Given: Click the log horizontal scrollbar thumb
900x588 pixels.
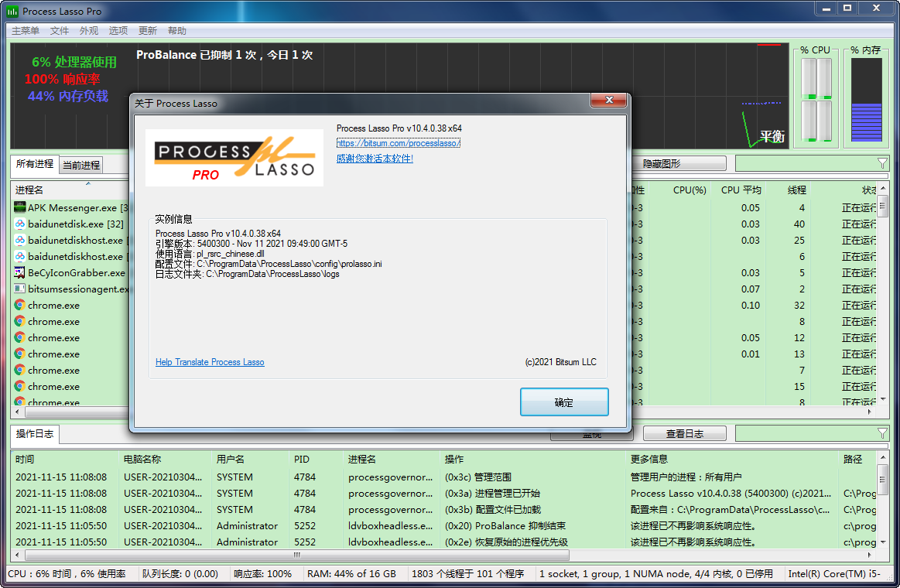Looking at the screenshot, I should (x=297, y=555).
